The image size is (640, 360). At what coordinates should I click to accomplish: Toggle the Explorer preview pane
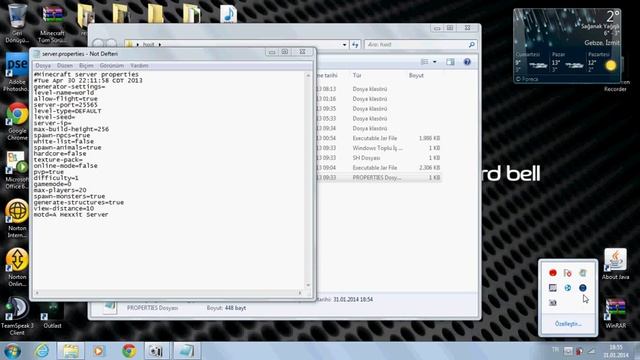click(450, 62)
